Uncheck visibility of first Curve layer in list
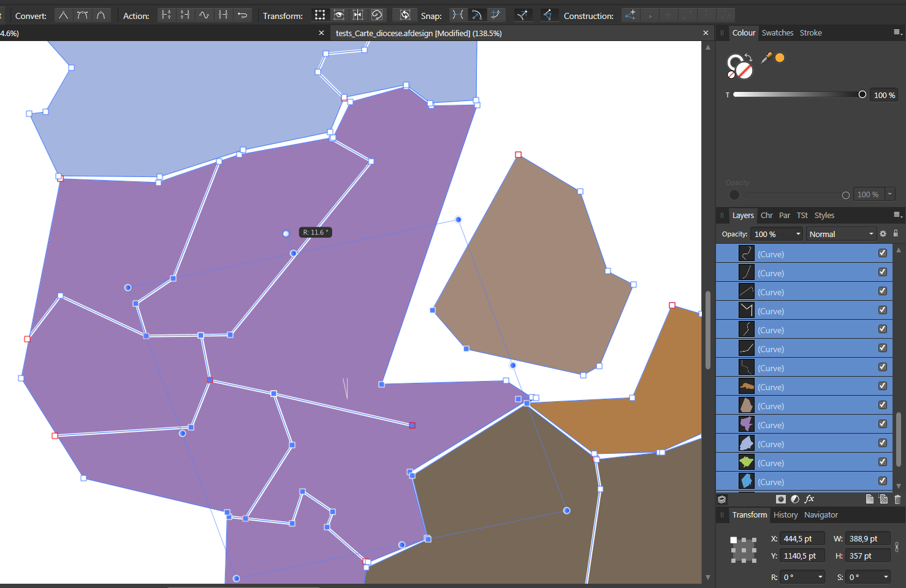This screenshot has height=588, width=906. point(883,253)
